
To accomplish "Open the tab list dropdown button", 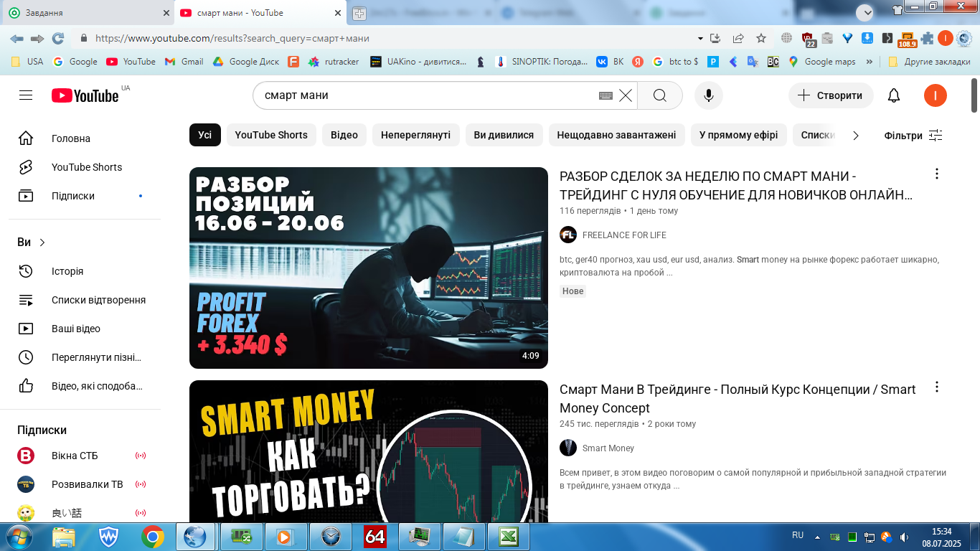I will tap(864, 12).
